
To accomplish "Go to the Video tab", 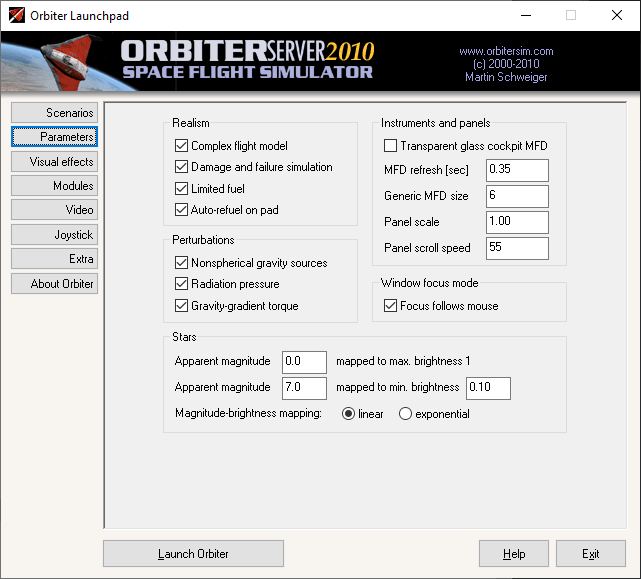I will click(x=54, y=210).
